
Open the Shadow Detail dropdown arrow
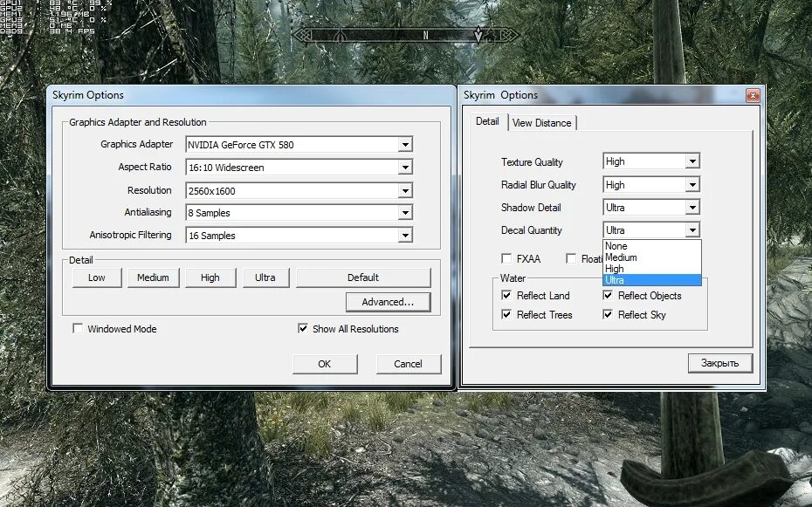tap(692, 208)
